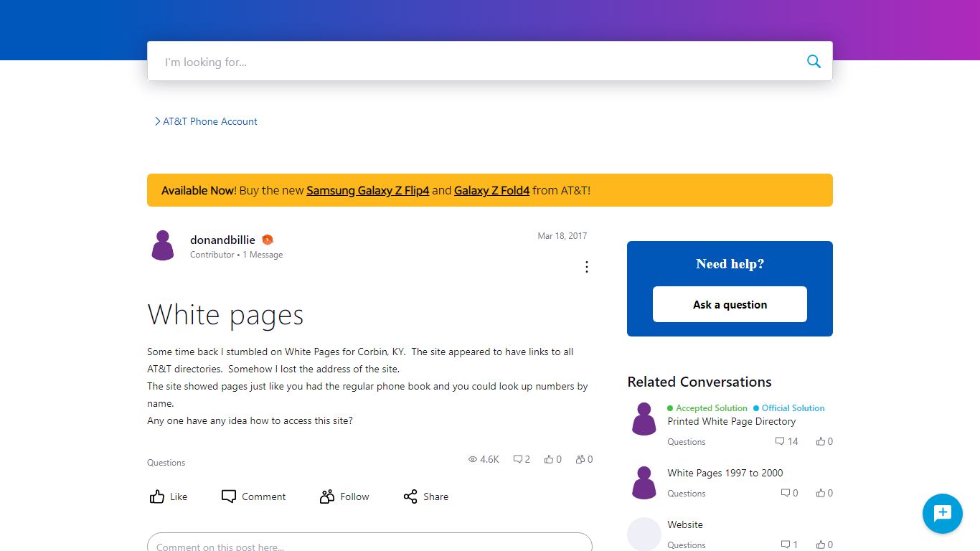This screenshot has width=980, height=551.
Task: Click the Share network icon
Action: pos(410,496)
